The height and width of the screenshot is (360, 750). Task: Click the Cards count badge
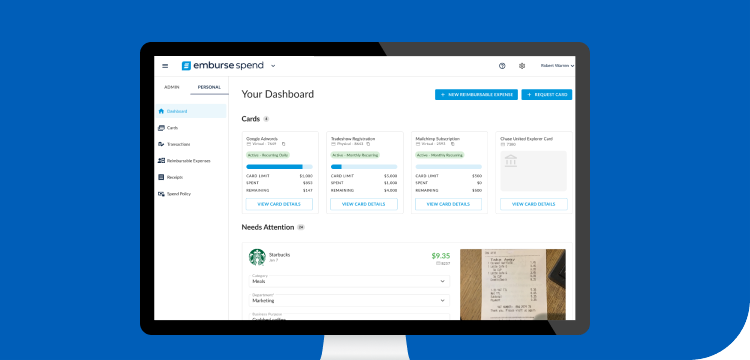[x=266, y=119]
